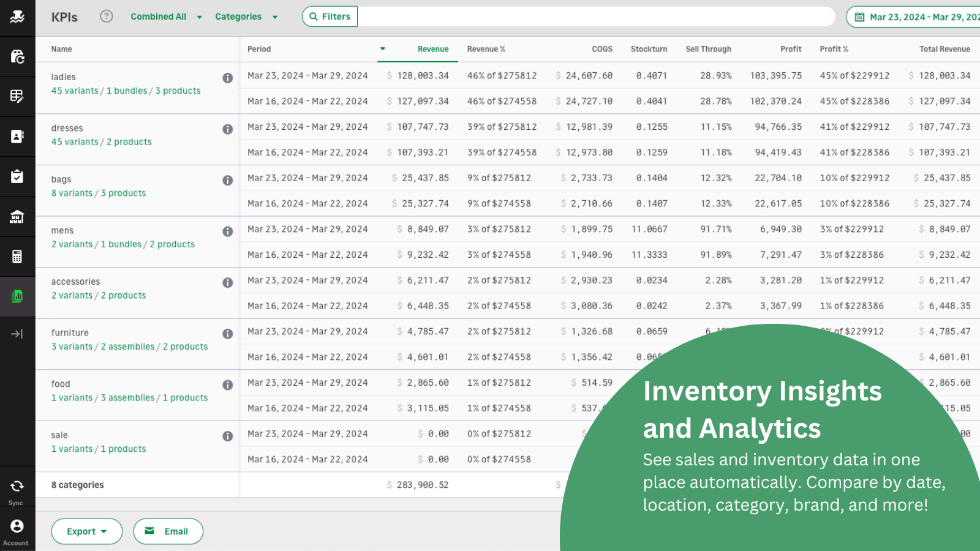The width and height of the screenshot is (980, 551).
Task: Toggle the Period column sort arrow
Action: (383, 49)
